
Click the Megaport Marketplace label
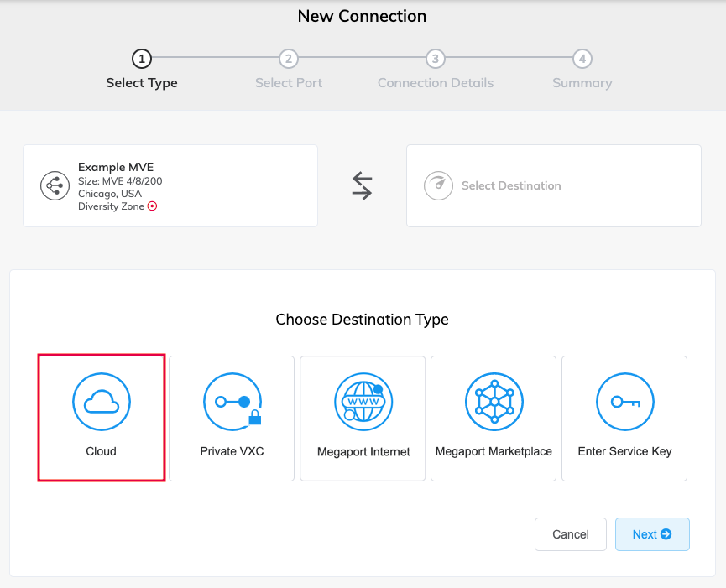[494, 451]
